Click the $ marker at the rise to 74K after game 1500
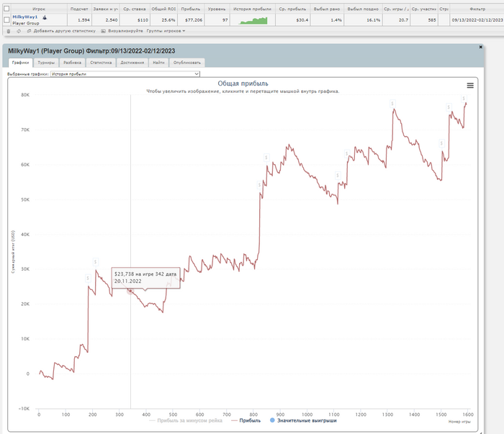The height and width of the screenshot is (434, 504). (x=449, y=107)
